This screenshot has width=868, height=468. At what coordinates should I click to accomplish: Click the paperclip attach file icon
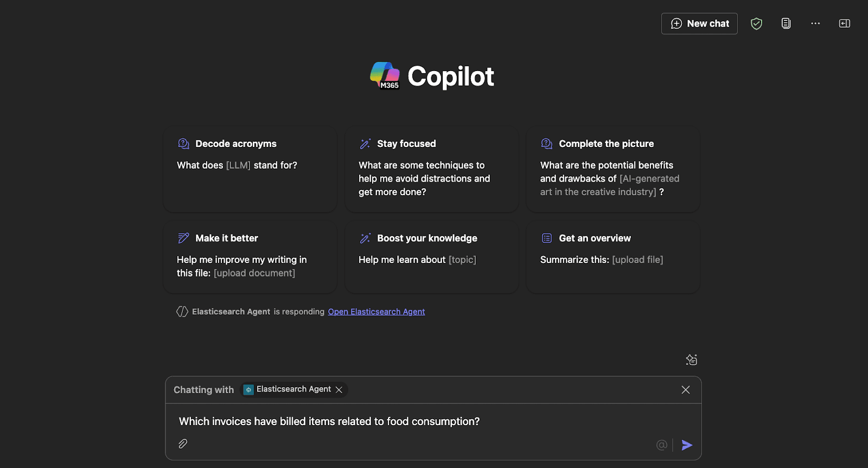click(183, 444)
